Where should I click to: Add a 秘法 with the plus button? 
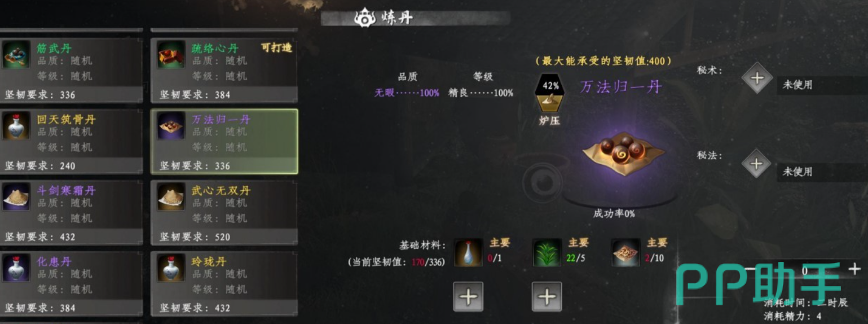(x=756, y=164)
